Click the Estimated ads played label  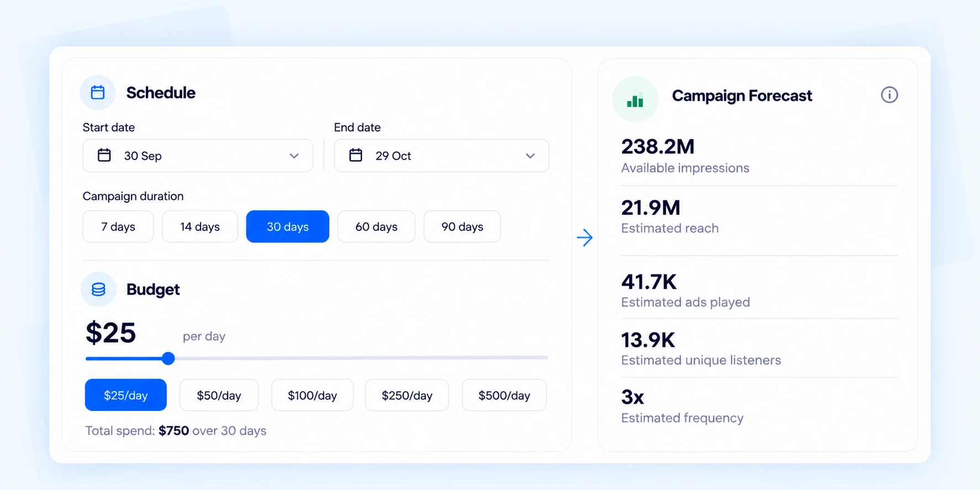click(x=686, y=302)
